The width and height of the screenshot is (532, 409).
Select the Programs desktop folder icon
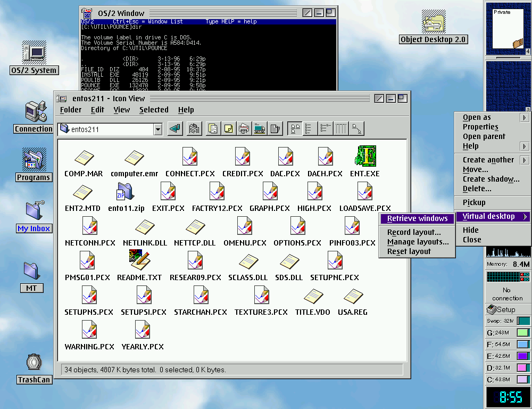(34, 159)
